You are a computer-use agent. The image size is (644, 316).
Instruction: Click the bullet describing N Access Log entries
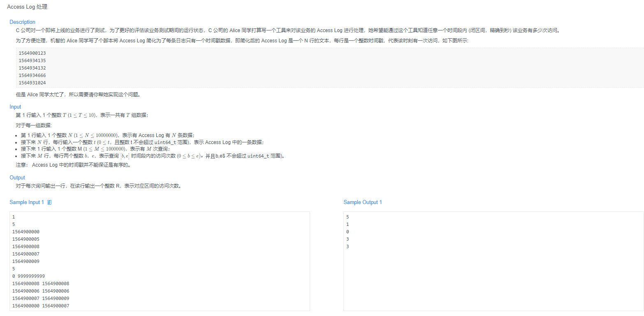(x=108, y=135)
